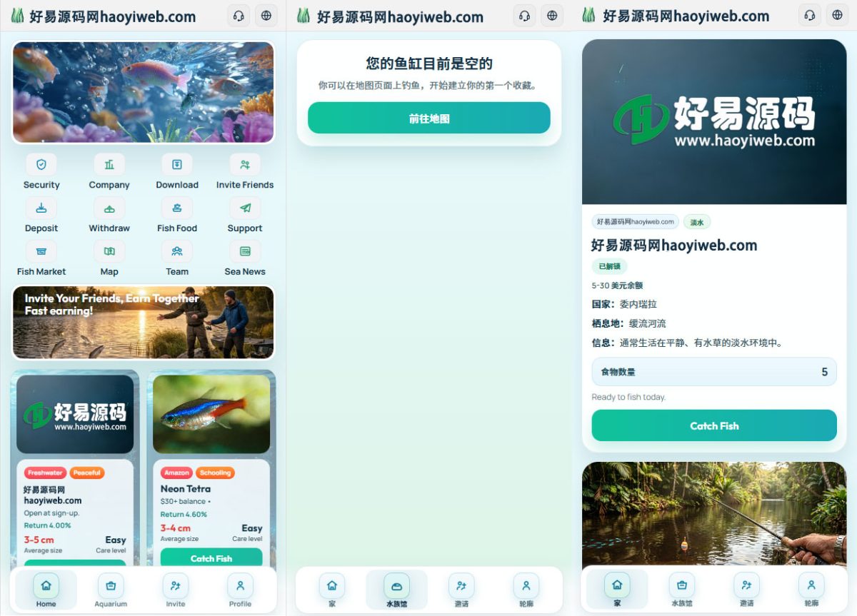
Task: Open the Company icon
Action: [x=109, y=165]
